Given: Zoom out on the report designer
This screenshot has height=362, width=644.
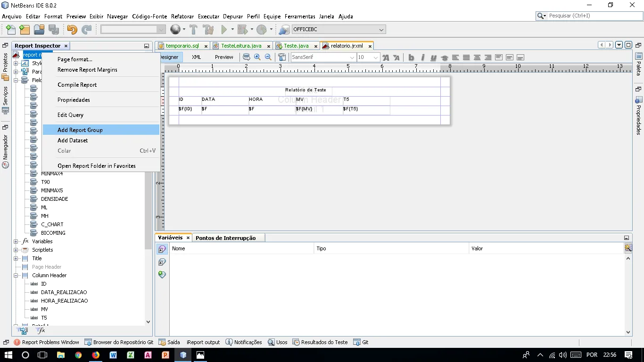Looking at the screenshot, I should point(268,57).
